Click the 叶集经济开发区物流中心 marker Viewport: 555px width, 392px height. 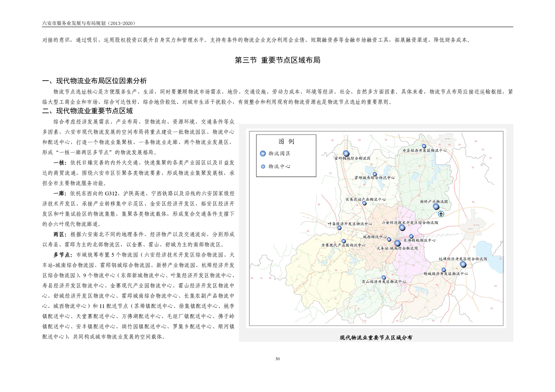click(339, 228)
